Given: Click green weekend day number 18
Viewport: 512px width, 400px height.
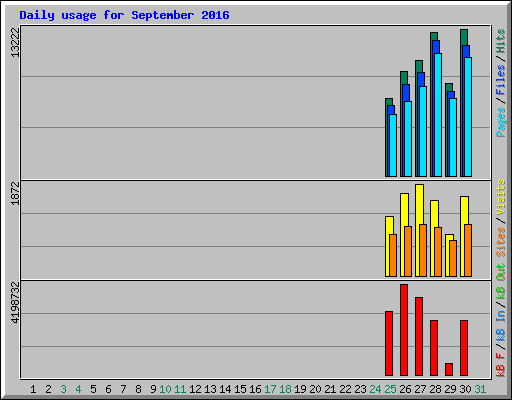Looking at the screenshot, I should point(285,389).
